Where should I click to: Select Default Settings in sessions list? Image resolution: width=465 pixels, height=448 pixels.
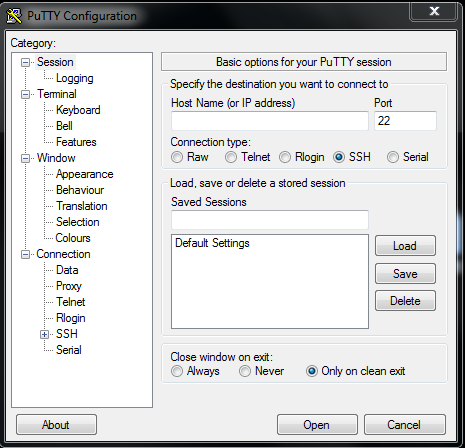point(212,243)
